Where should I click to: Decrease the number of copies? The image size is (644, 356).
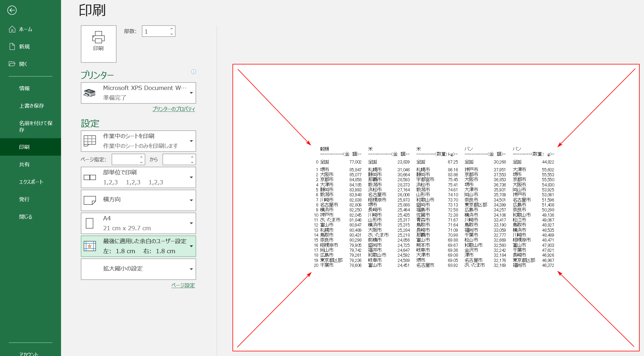pyautogui.click(x=171, y=34)
